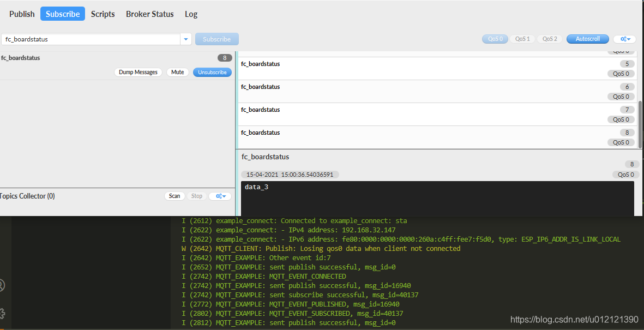Screen dimensions: 644x330
Task: Click the message list vertical scrollbar
Action: pyautogui.click(x=640, y=123)
